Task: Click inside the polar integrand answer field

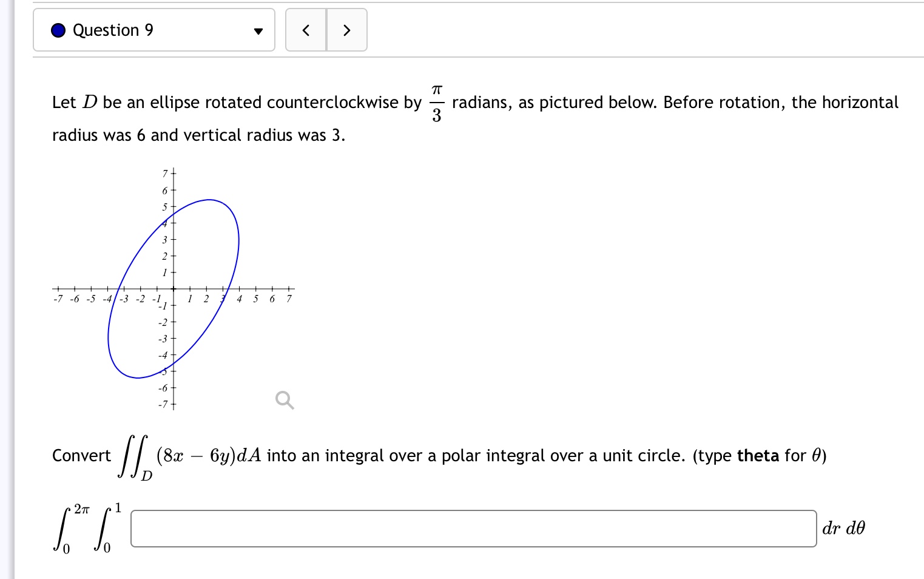Action: (473, 528)
